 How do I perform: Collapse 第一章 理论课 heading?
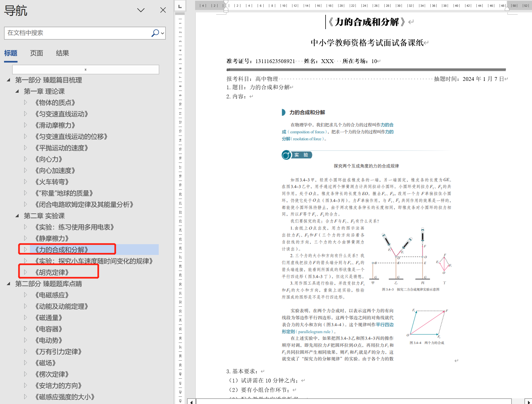(x=17, y=91)
